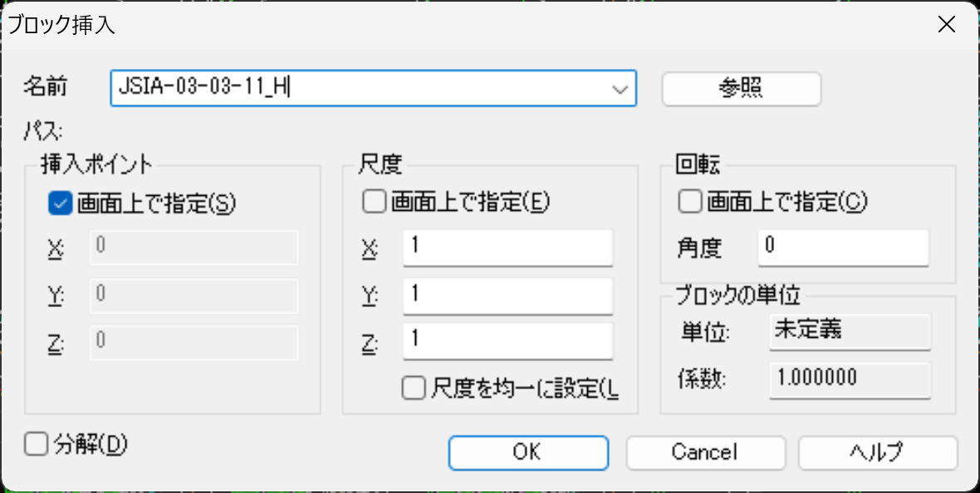Toggle the 尺度を均一に設定 checkbox
The height and width of the screenshot is (493, 980).
[414, 388]
